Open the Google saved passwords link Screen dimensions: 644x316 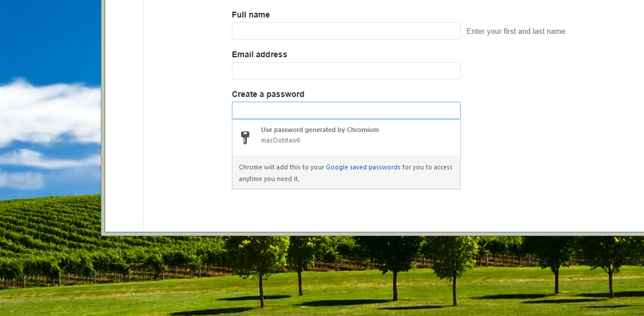363,167
